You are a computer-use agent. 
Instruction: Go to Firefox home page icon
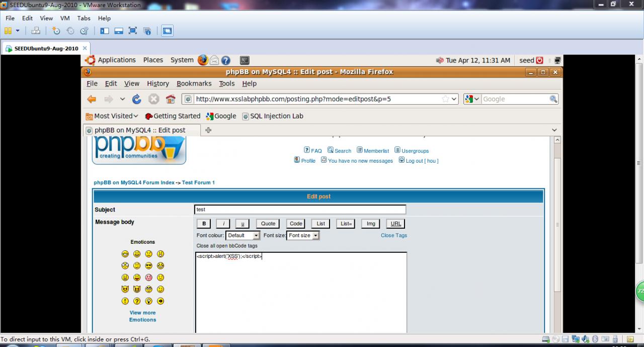click(x=171, y=99)
